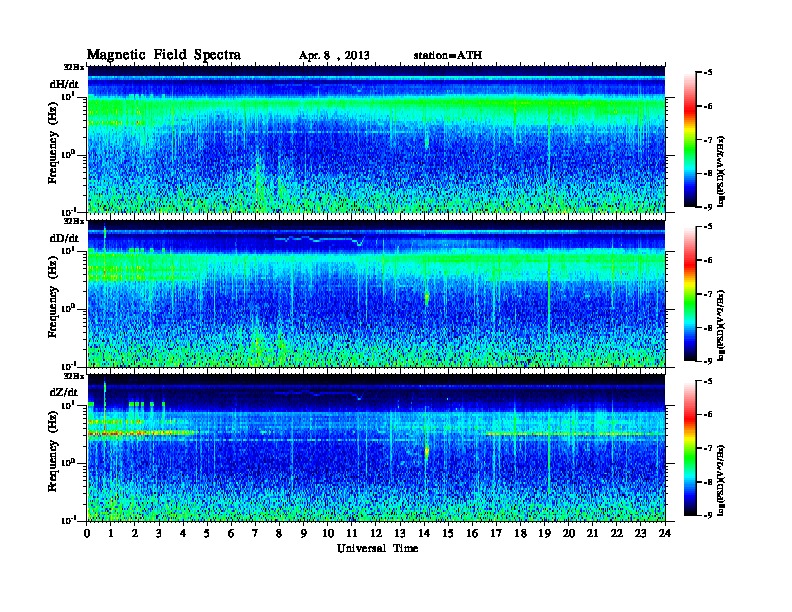Click the "Magnetic Field Spectra" title
The width and height of the screenshot is (792, 612).
tap(164, 55)
